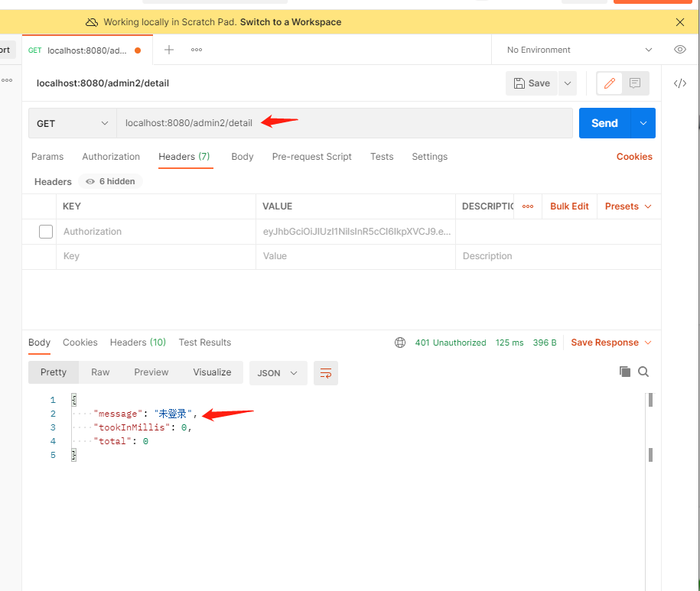Click the environment quick look eye icon
This screenshot has width=700, height=591.
click(680, 50)
